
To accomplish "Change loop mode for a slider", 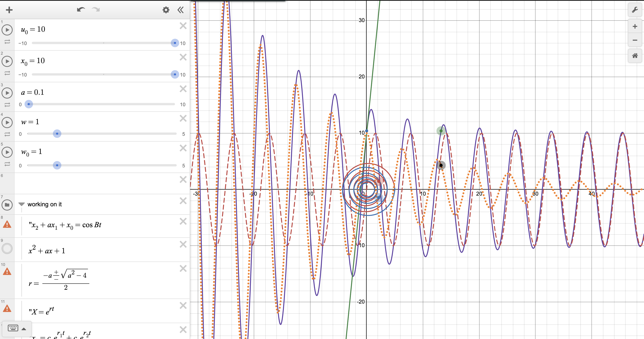I will click(7, 104).
